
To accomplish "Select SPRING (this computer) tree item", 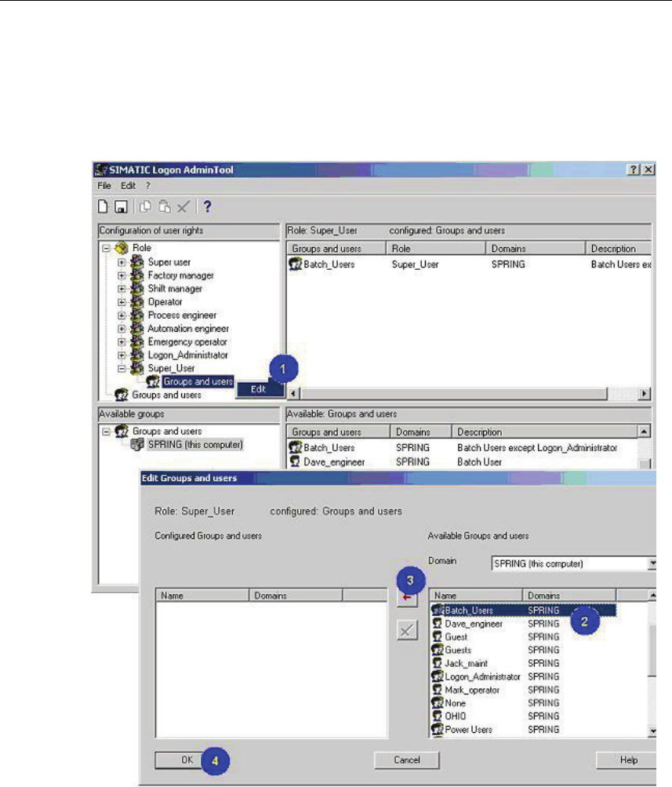I will tap(195, 444).
